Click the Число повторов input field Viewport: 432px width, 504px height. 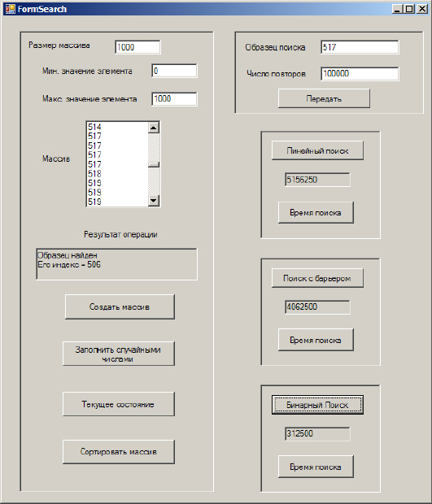(360, 74)
